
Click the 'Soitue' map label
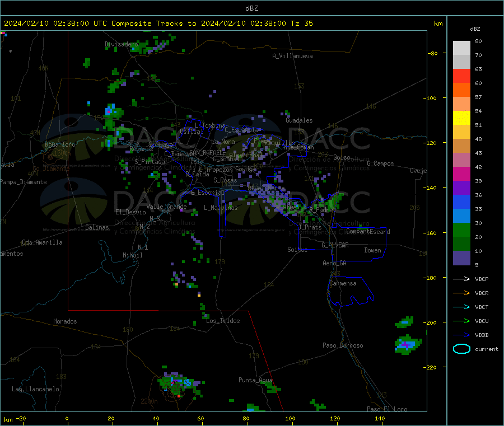tap(298, 250)
